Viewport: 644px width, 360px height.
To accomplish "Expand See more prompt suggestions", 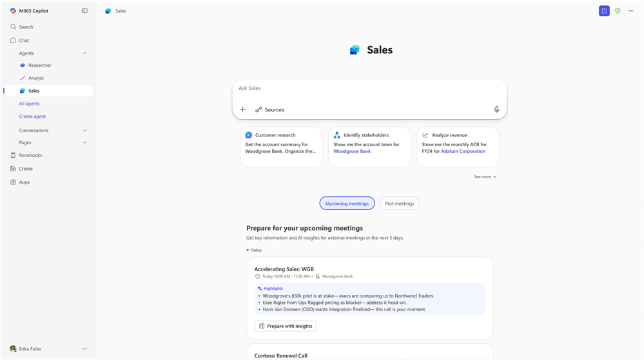I will click(x=485, y=176).
